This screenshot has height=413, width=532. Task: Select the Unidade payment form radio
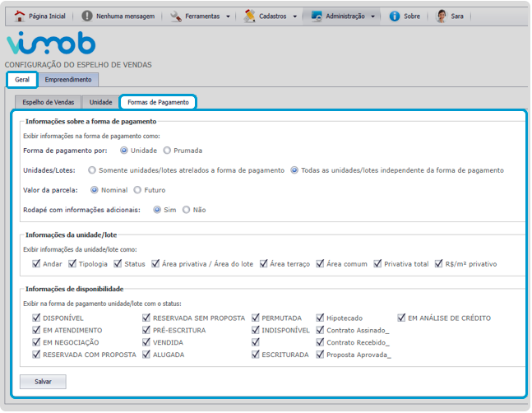124,151
